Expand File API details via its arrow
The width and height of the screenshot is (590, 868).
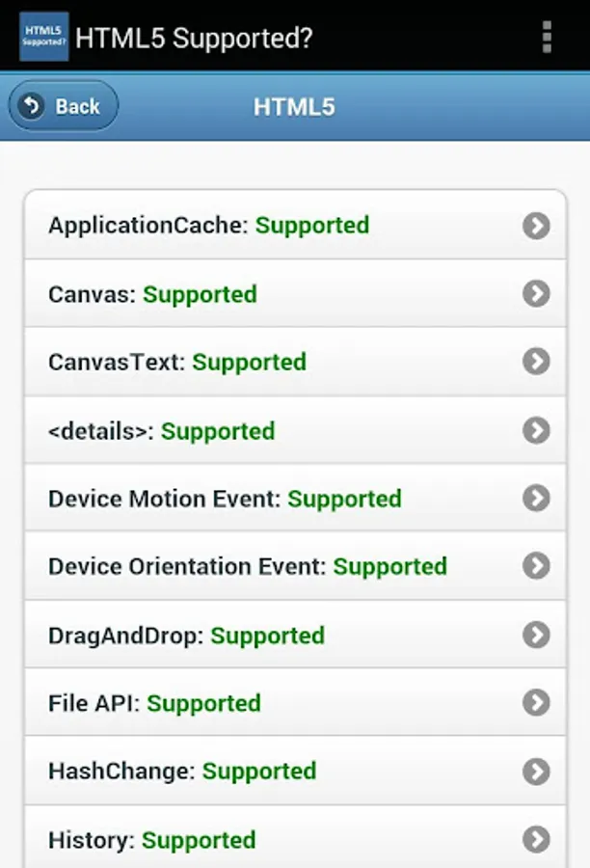click(536, 703)
